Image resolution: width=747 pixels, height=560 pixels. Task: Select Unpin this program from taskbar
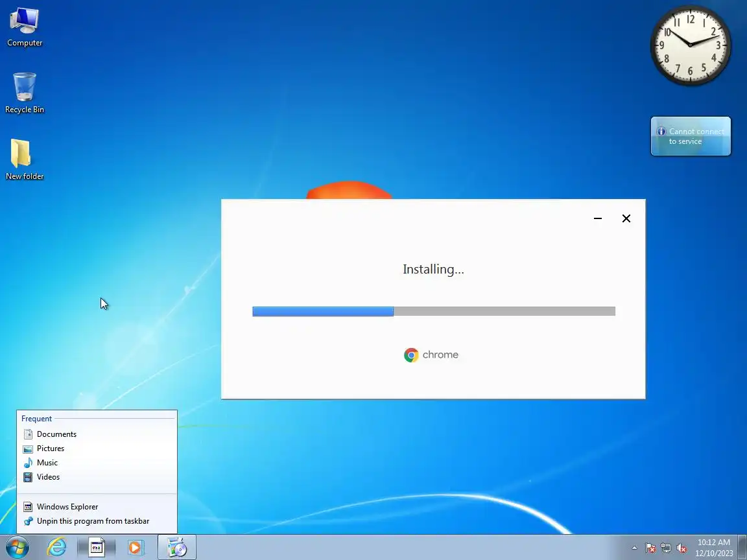(x=97, y=521)
